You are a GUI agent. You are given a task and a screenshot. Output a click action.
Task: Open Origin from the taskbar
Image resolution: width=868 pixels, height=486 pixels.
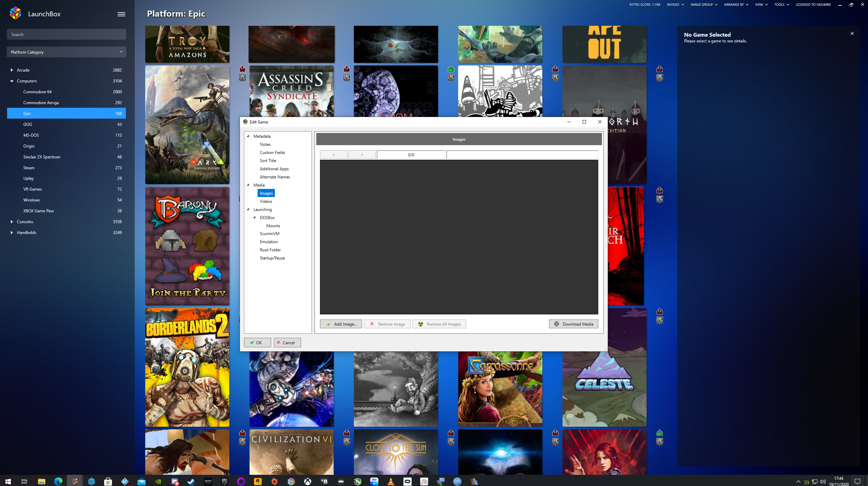pos(274,481)
